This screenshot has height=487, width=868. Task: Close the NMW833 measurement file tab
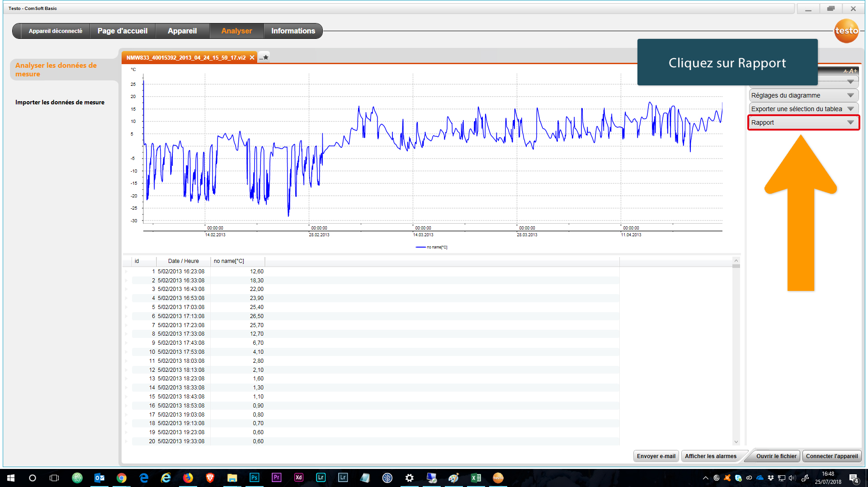point(252,57)
